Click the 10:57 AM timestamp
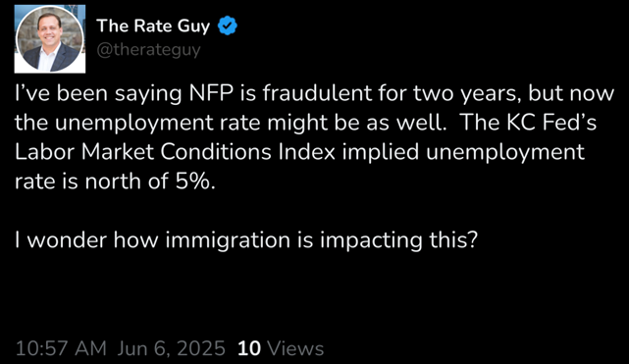 point(61,348)
